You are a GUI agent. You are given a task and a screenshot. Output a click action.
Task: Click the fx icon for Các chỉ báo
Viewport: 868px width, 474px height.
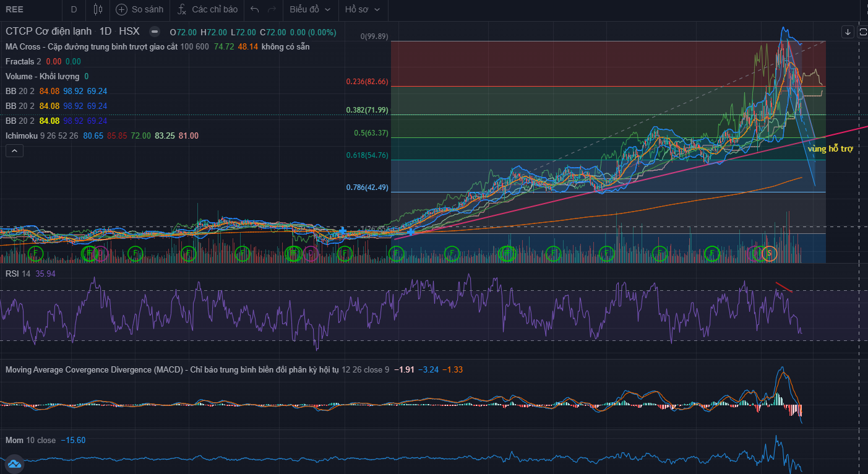(x=181, y=9)
